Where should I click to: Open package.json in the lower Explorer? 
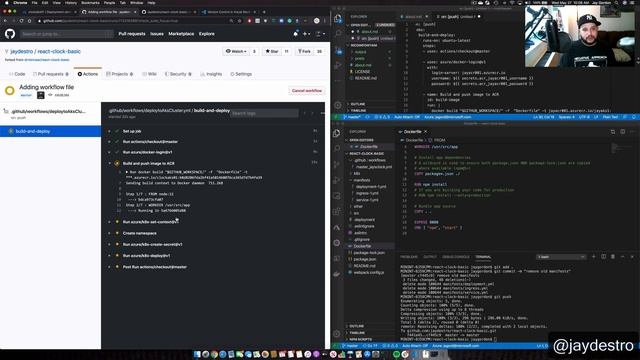pos(364,259)
